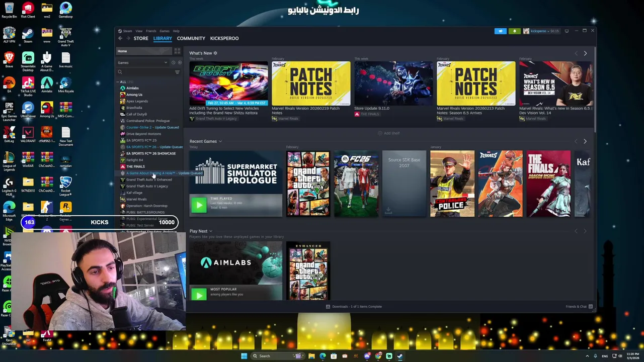Collapse the ALL games category
Screen dimensions: 644x362
[118, 82]
